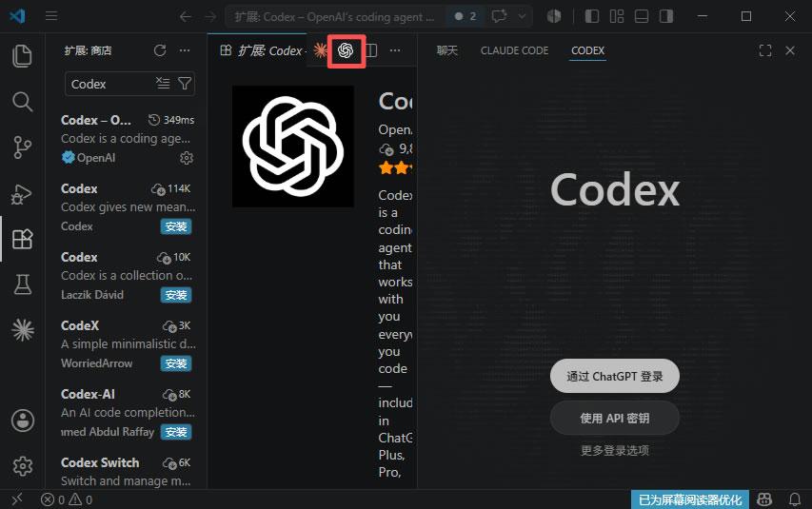Install Codex by Laczik Dávid
Viewport: 812px width, 509px height.
(176, 295)
